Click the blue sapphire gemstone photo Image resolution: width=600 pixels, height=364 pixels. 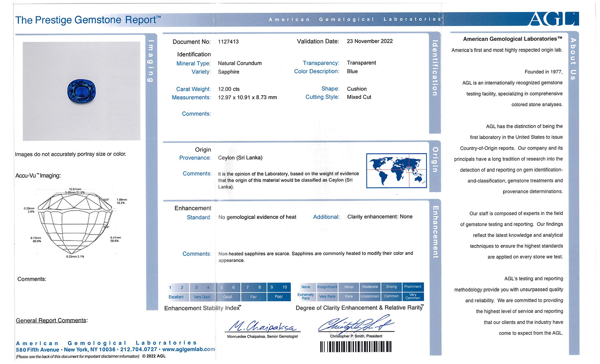coord(82,91)
